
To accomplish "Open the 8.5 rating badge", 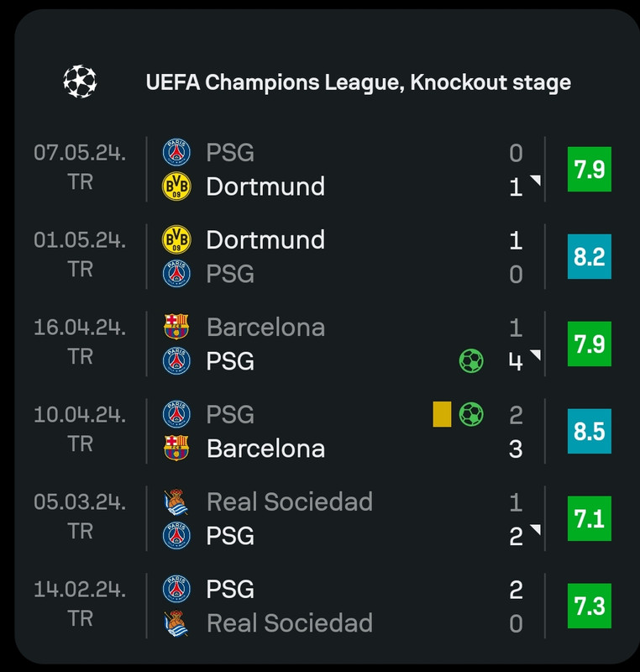I will [590, 431].
